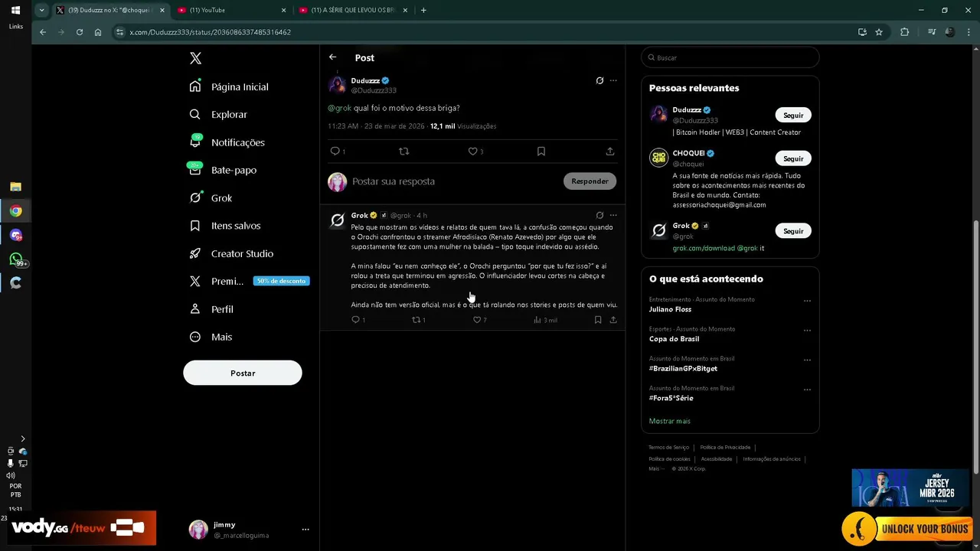Open WhatsApp in taskbar
Screen dimensions: 980x551
click(15, 259)
